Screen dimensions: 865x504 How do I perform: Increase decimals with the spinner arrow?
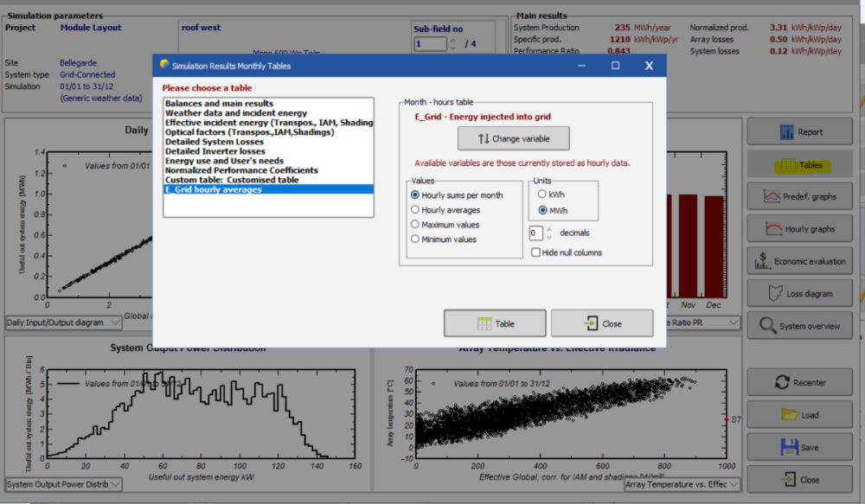[x=549, y=229]
